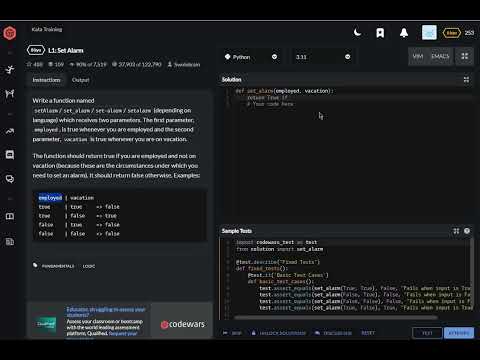
Task: Click the 37,903 of 122,790 completion stat
Action: [x=137, y=64]
